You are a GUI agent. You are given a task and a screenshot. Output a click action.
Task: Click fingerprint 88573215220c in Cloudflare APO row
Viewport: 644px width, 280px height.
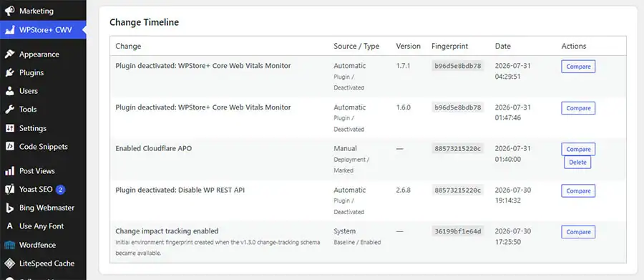coord(457,148)
